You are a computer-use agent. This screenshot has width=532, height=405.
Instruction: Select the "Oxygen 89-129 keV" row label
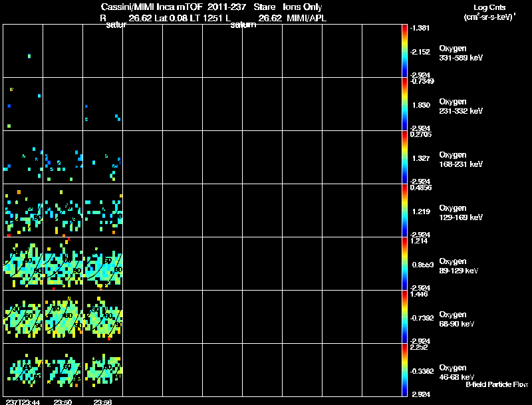click(x=459, y=266)
